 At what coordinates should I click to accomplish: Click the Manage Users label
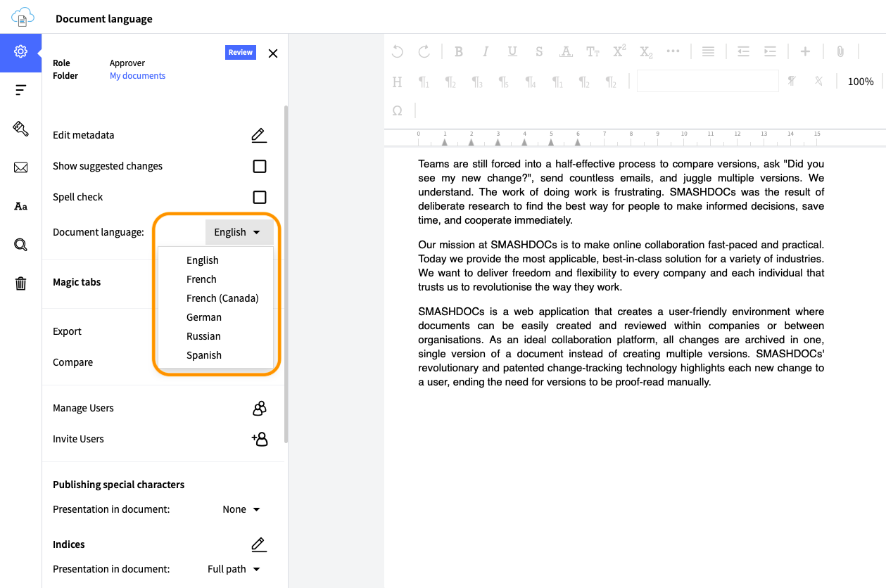pyautogui.click(x=83, y=408)
